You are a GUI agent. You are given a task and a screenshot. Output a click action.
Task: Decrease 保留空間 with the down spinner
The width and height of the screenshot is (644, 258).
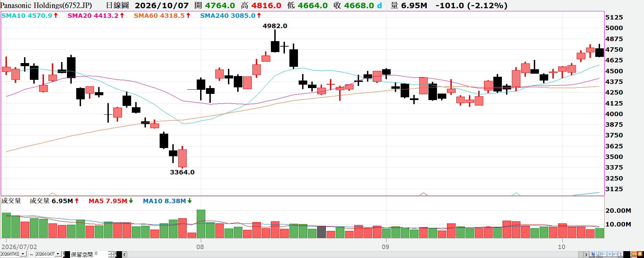[x=111, y=256]
